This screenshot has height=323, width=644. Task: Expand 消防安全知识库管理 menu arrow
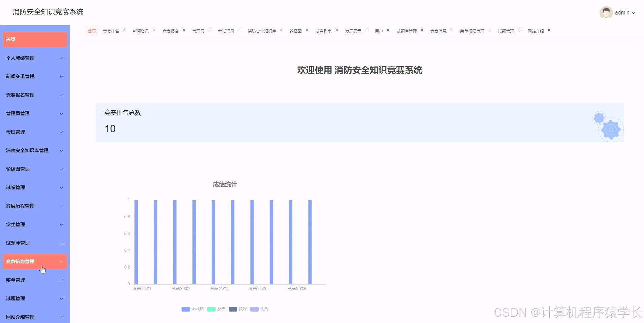[61, 151]
